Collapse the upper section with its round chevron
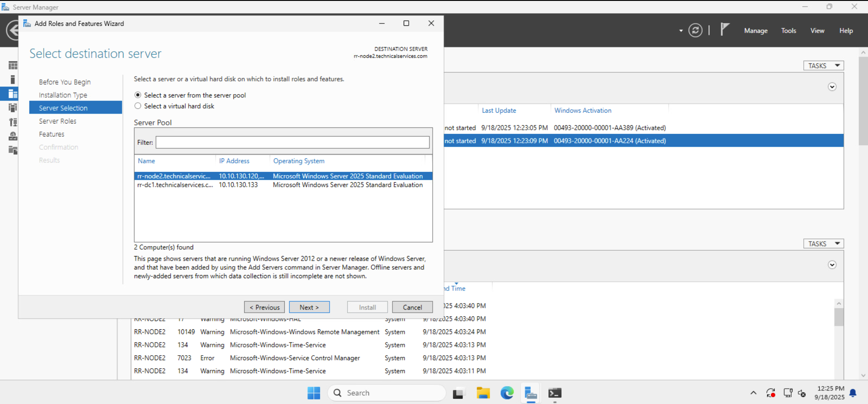Viewport: 868px width, 404px height. [832, 87]
